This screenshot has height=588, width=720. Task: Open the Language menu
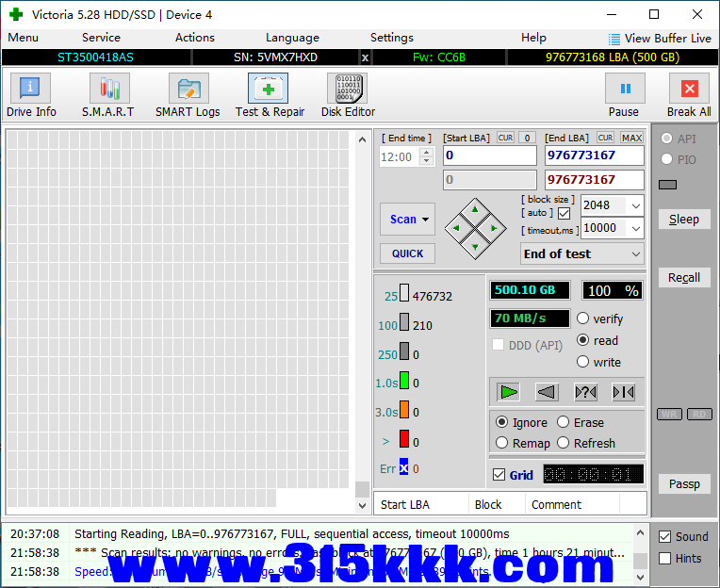tap(292, 38)
